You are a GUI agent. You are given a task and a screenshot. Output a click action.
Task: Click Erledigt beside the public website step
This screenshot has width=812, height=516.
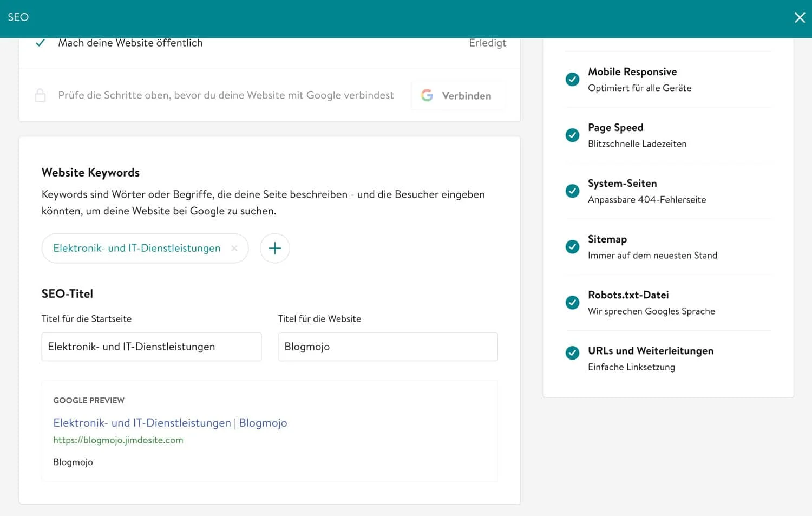click(487, 42)
